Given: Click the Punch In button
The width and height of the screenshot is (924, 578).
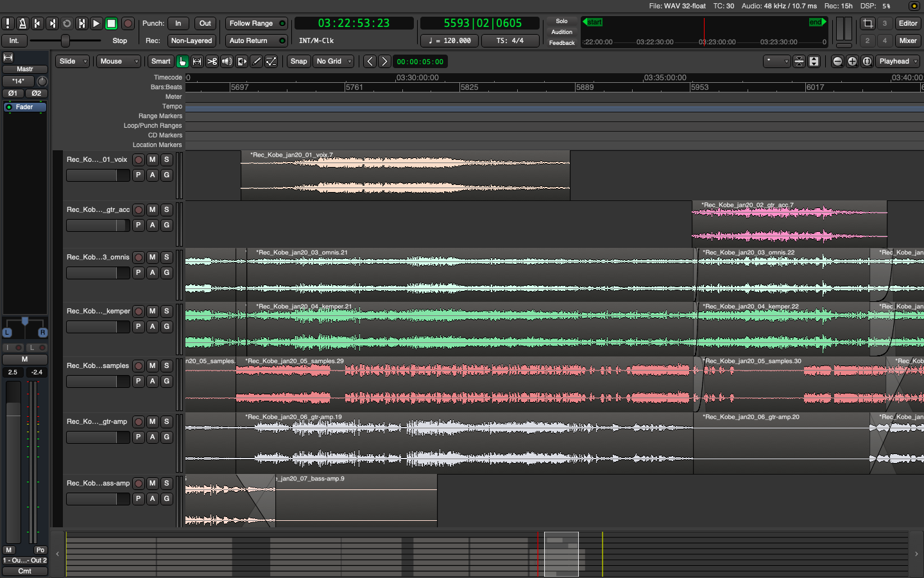Looking at the screenshot, I should tap(178, 23).
